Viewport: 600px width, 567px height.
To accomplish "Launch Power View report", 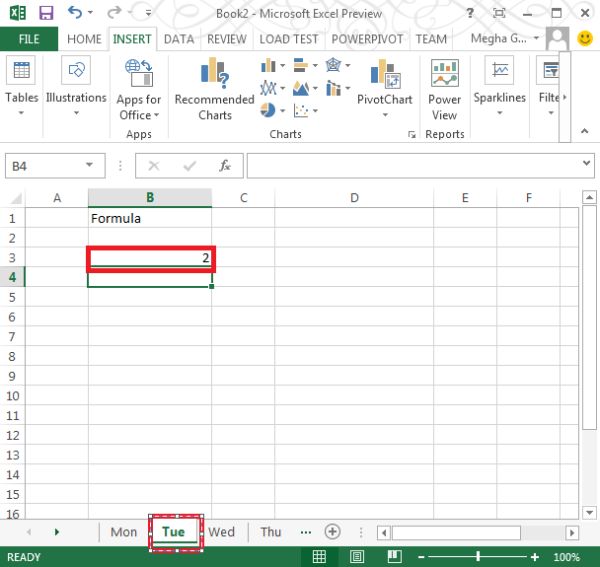I will tap(444, 90).
